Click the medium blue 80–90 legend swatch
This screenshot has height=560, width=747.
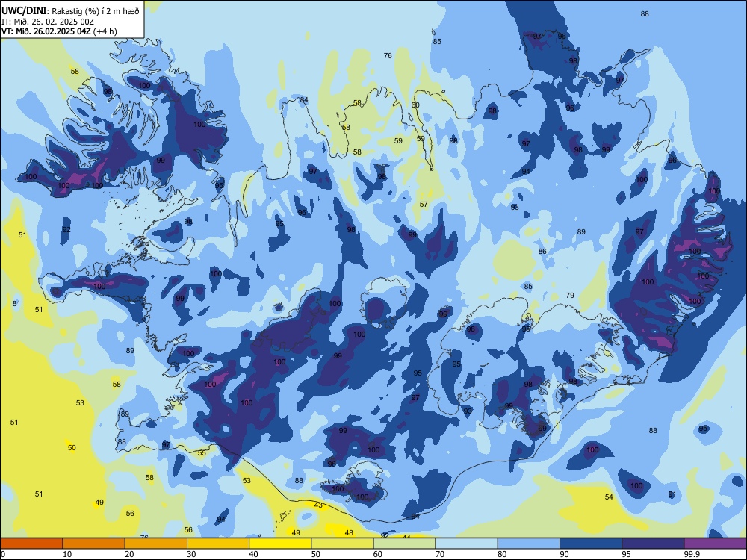(x=529, y=544)
